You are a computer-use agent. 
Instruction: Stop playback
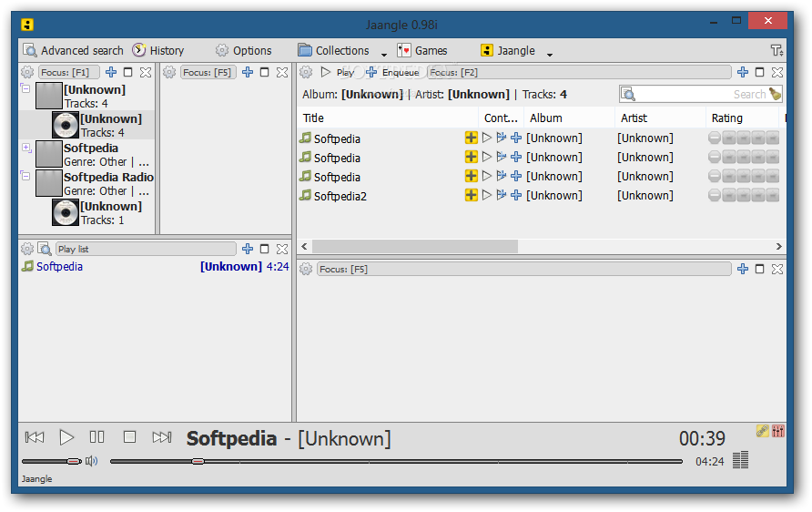click(129, 437)
